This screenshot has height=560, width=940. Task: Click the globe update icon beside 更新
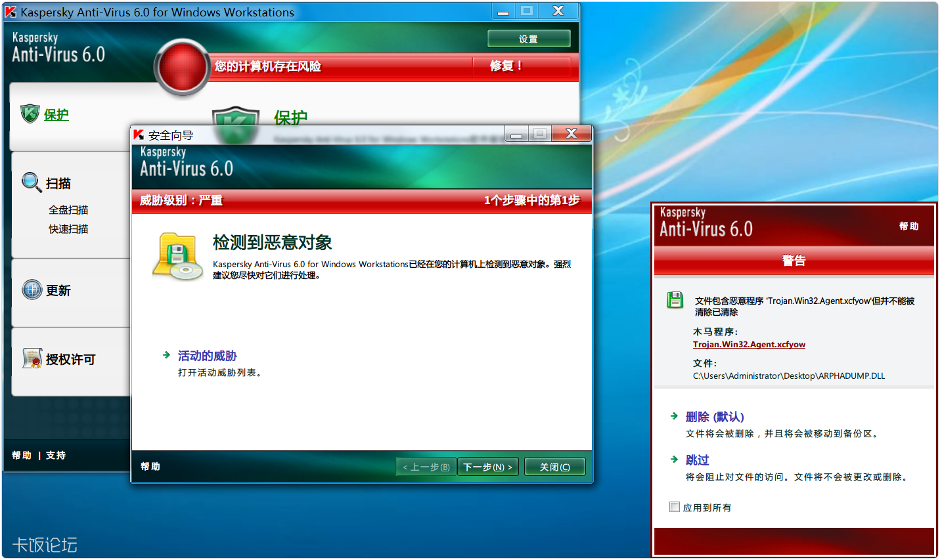32,290
